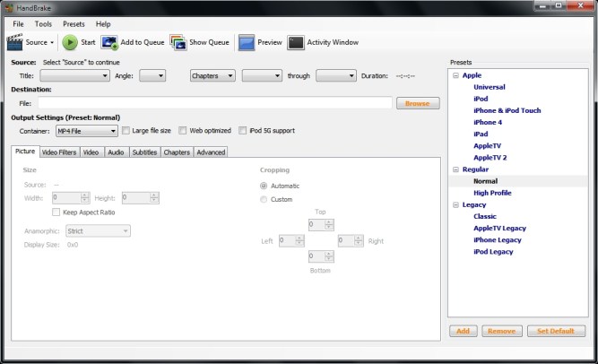Switch to the Video Filters tab
The height and width of the screenshot is (364, 598).
click(x=59, y=152)
